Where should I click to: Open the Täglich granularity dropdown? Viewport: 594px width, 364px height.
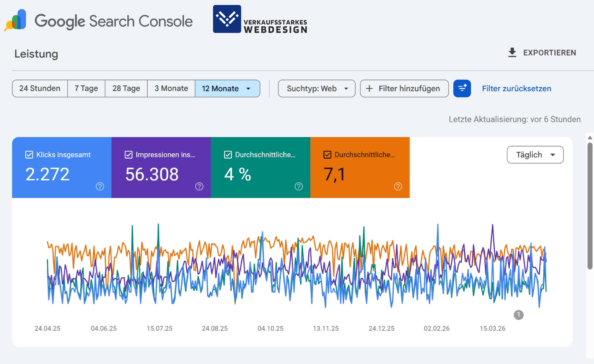coord(535,154)
